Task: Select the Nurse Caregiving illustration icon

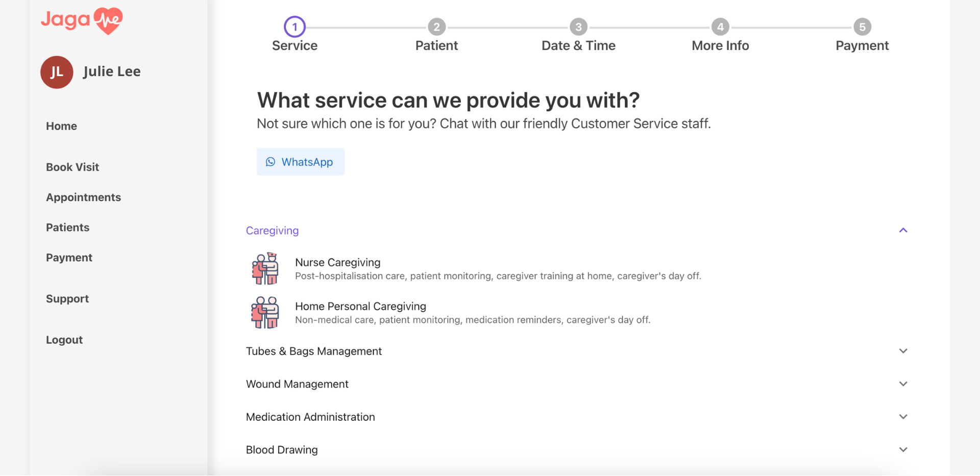Action: point(265,269)
